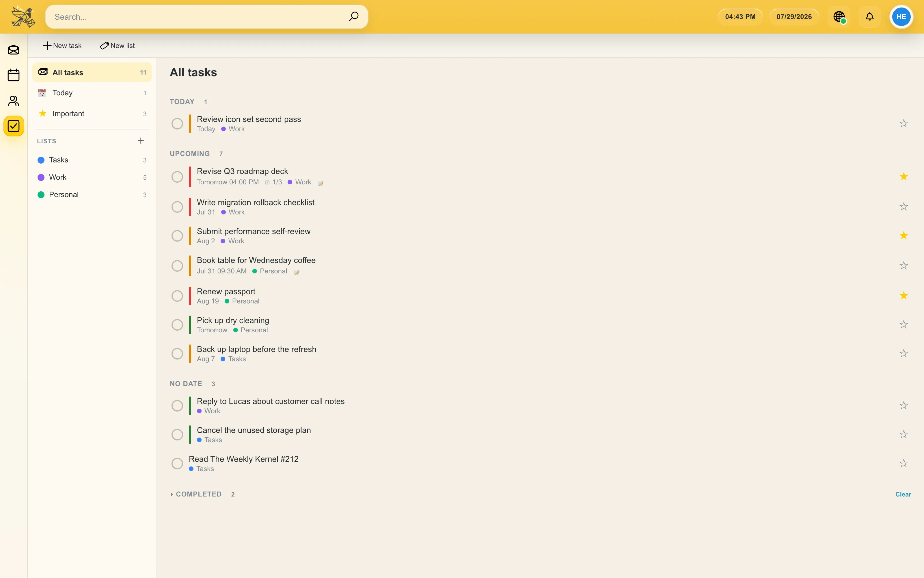Open the Tasks module checkmark icon
Image resolution: width=924 pixels, height=578 pixels.
pos(14,126)
